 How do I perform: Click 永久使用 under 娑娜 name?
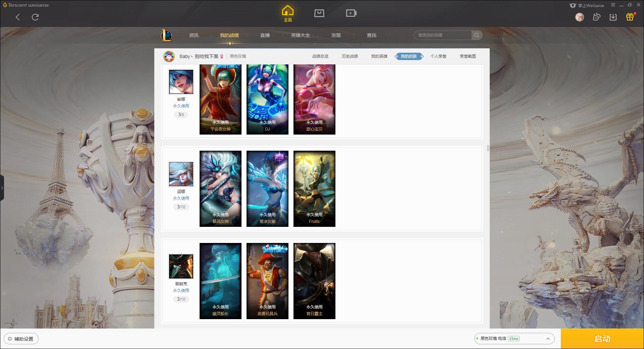(x=181, y=106)
